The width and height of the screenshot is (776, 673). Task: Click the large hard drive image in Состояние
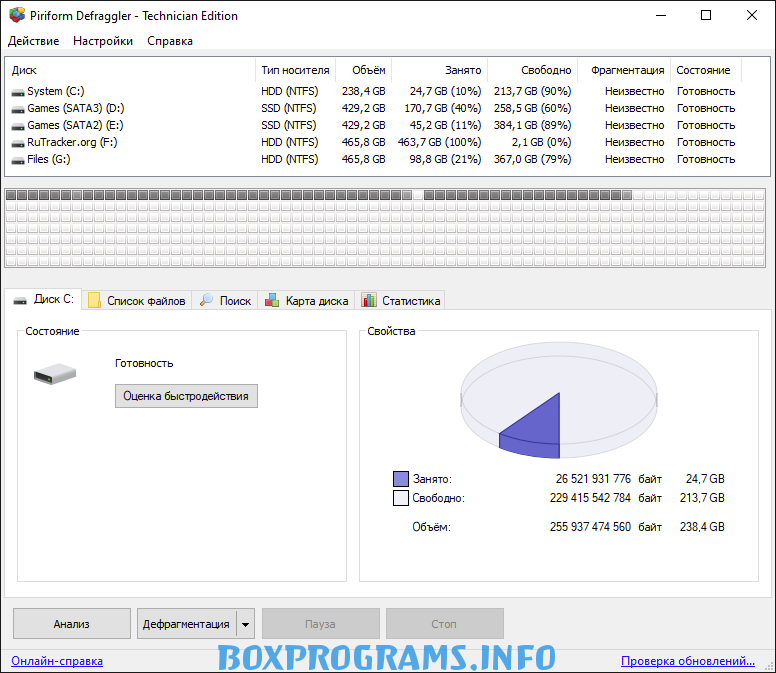[55, 374]
